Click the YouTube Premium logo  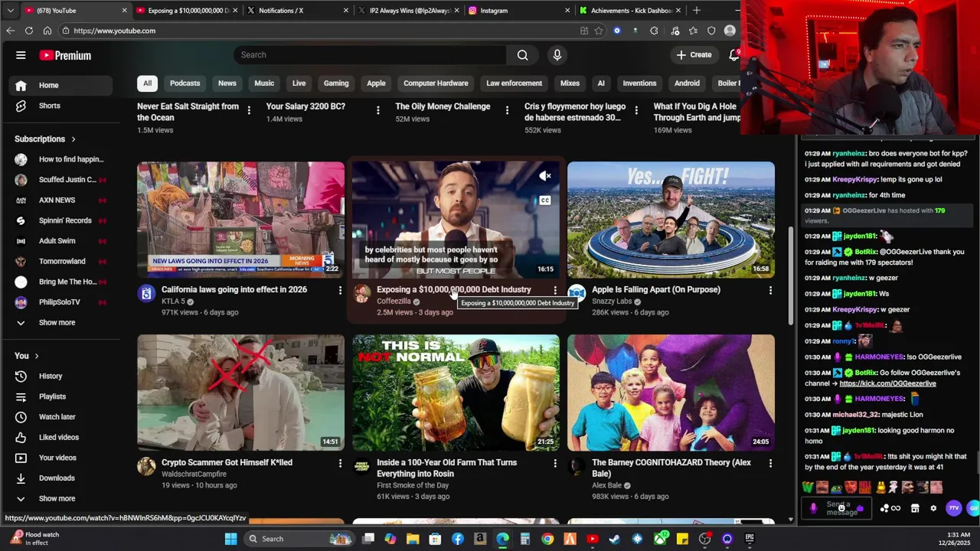(x=65, y=55)
